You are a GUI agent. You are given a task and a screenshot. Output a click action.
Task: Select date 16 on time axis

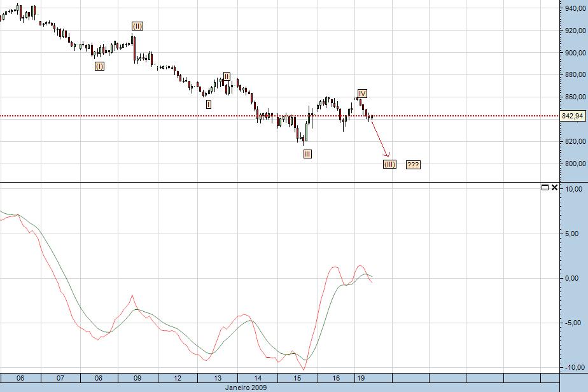336,378
